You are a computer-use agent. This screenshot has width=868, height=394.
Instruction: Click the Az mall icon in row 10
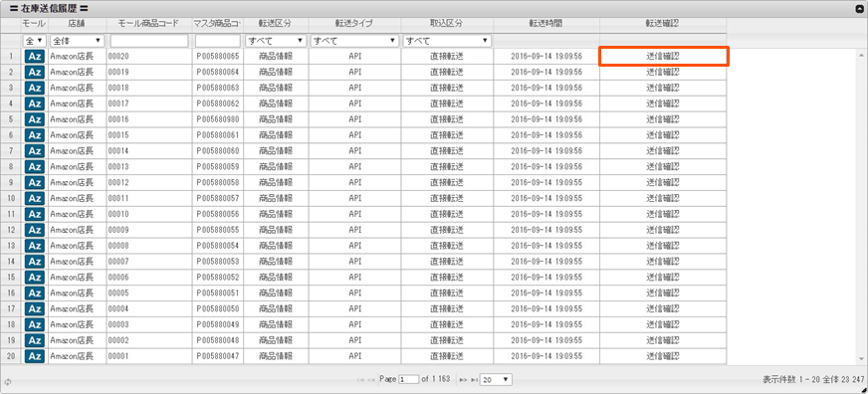tap(34, 198)
